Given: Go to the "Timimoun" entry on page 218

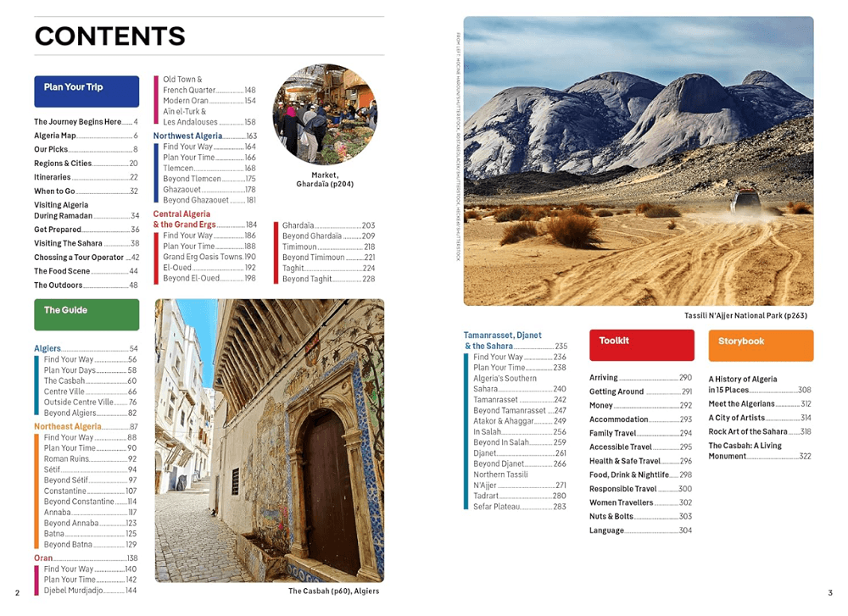Looking at the screenshot, I should pyautogui.click(x=299, y=247).
